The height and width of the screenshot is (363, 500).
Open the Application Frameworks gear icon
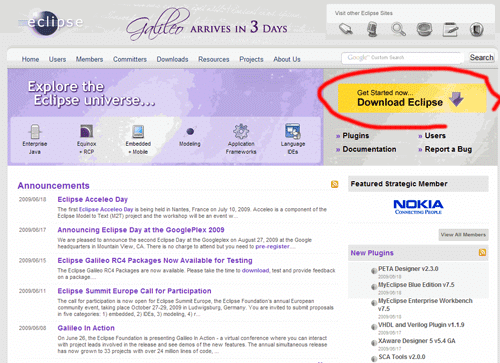click(241, 131)
